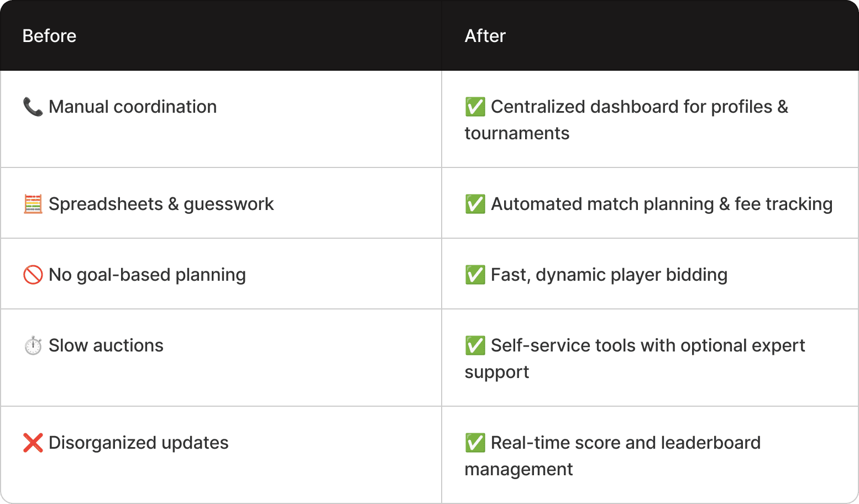
Task: Select the Real-time score and leaderboard management text
Action: 612,456
